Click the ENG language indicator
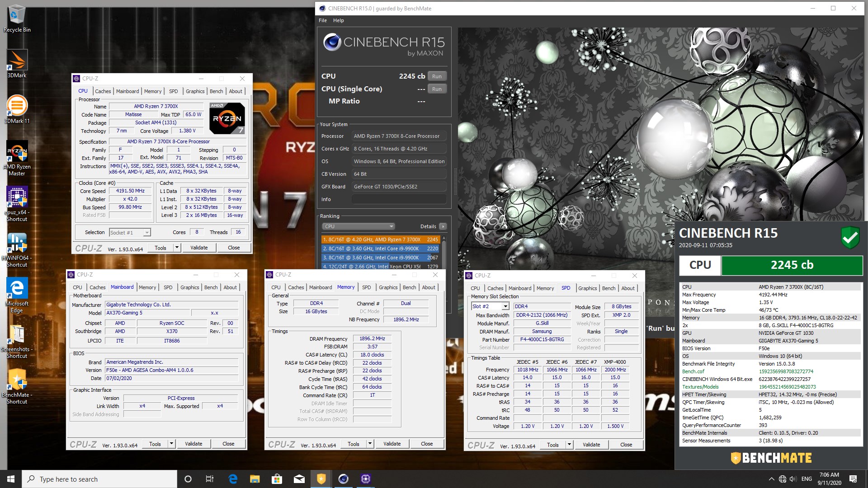 click(x=807, y=479)
